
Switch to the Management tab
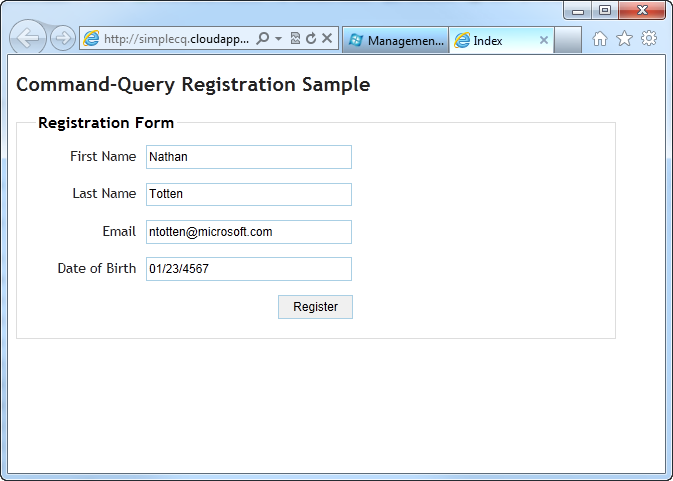click(x=395, y=40)
